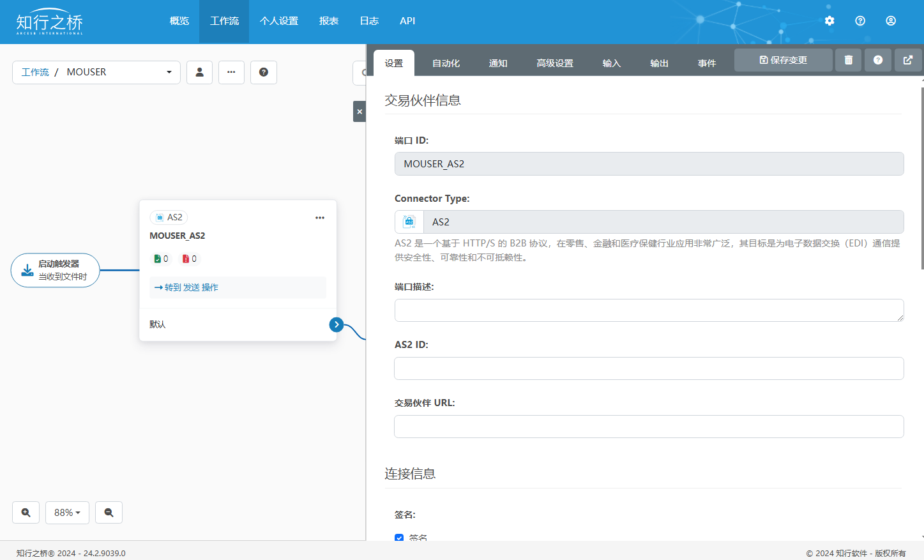Click the 端口 ID field MOUSER_AS2
Image resolution: width=924 pixels, height=560 pixels.
[x=649, y=163]
